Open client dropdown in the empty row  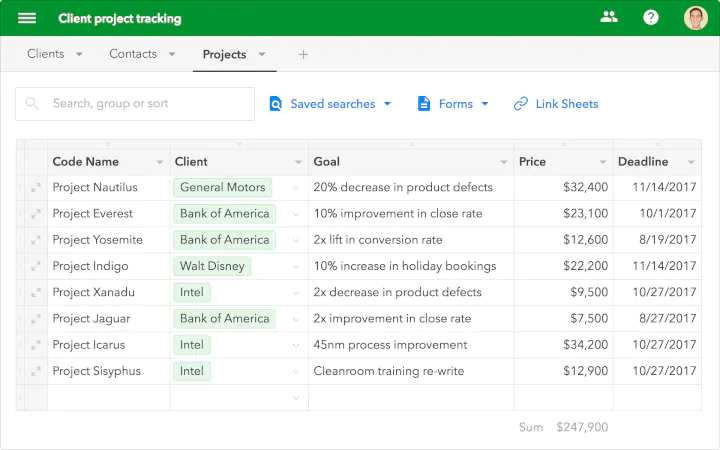296,398
